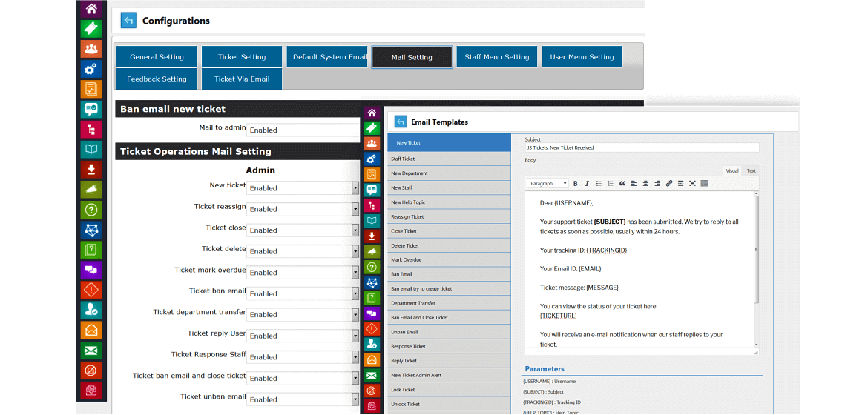Viewport: 868px width, 415px height.
Task: Expand the New ticket Enabled dropdown
Action: pos(303,188)
